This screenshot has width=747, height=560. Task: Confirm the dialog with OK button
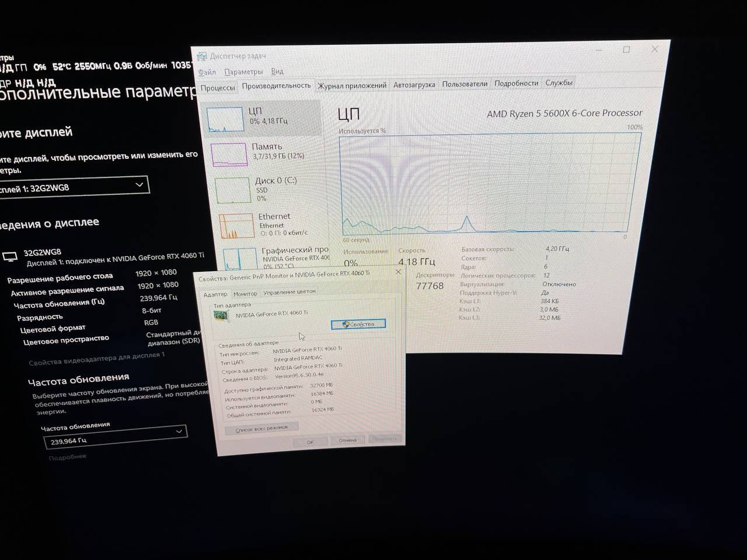pos(310,442)
